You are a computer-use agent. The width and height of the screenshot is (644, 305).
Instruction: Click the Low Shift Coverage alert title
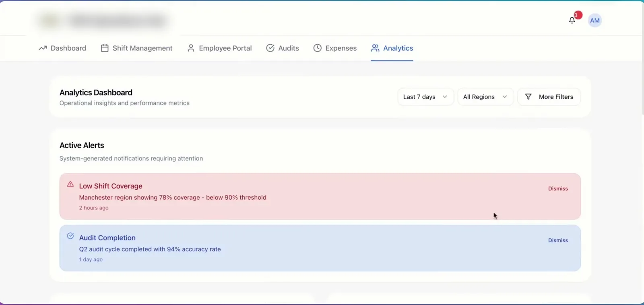(x=111, y=186)
